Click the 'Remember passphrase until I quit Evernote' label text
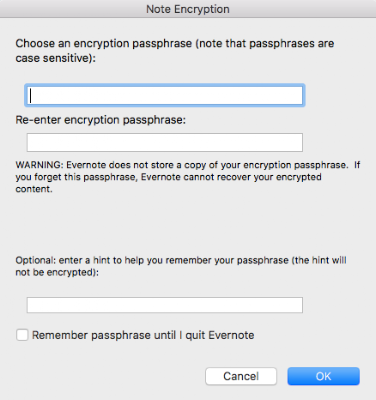This screenshot has height=400, width=376. pyautogui.click(x=143, y=335)
